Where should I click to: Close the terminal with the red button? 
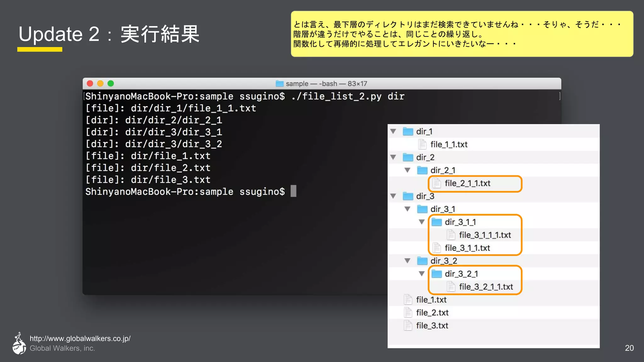(90, 83)
